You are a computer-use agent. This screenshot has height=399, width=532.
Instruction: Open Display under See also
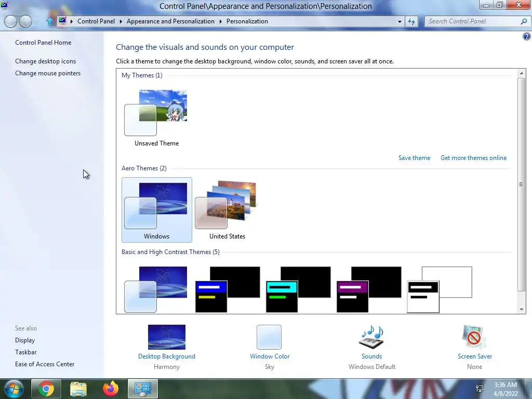click(x=25, y=340)
